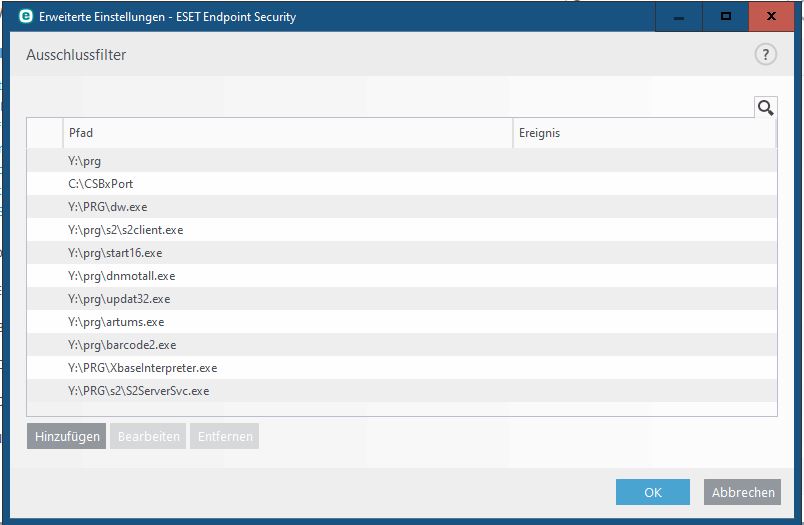Click the Bearbeiten button
This screenshot has height=525, width=804.
(x=148, y=436)
